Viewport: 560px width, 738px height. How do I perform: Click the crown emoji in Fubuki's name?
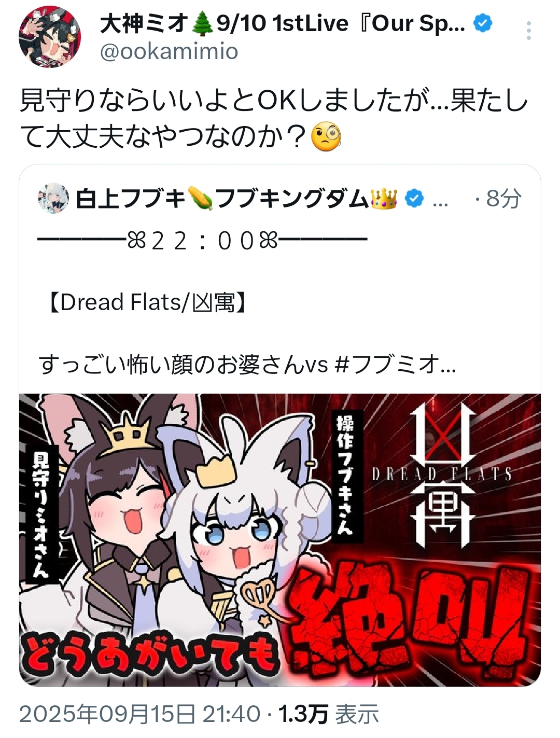point(384,199)
